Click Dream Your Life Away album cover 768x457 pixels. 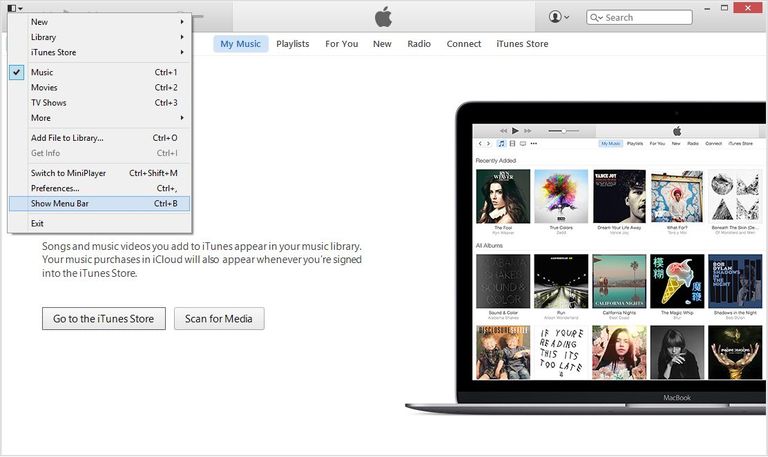click(x=620, y=196)
